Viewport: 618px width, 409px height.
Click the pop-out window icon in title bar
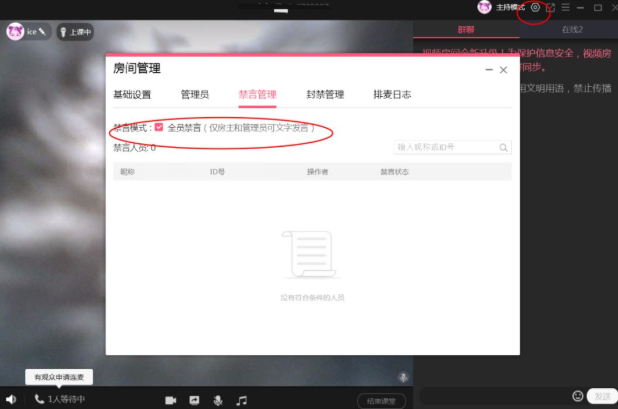tap(550, 8)
